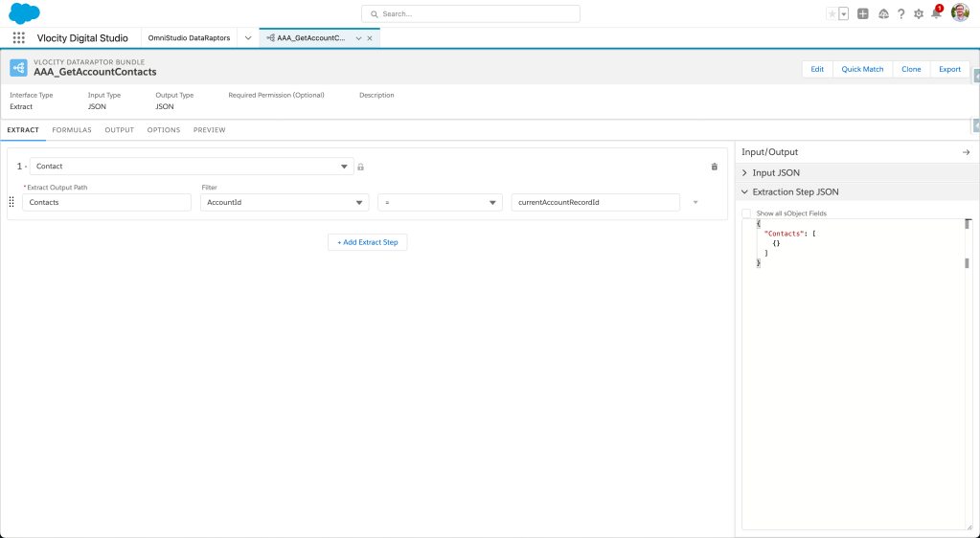Viewport: 980px width, 538px height.
Task: Open the Trailhead guidance icon
Action: tap(882, 14)
